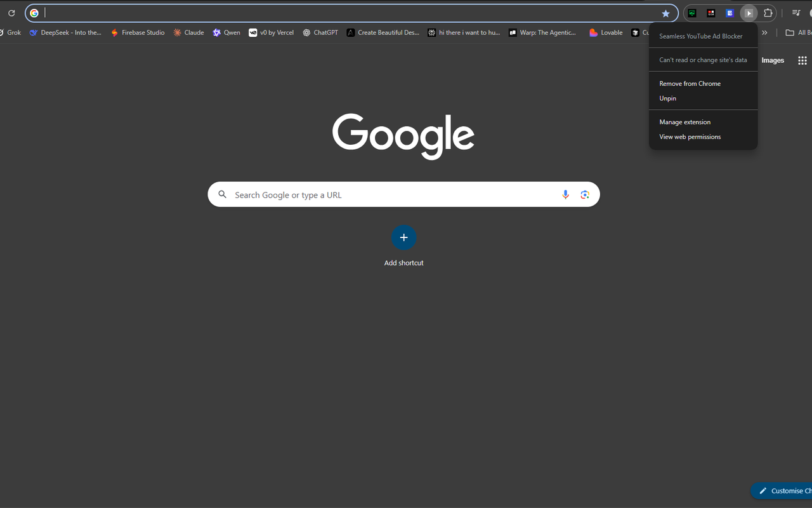
Task: Open the Warp: The Agentic... bookmark
Action: [543, 32]
